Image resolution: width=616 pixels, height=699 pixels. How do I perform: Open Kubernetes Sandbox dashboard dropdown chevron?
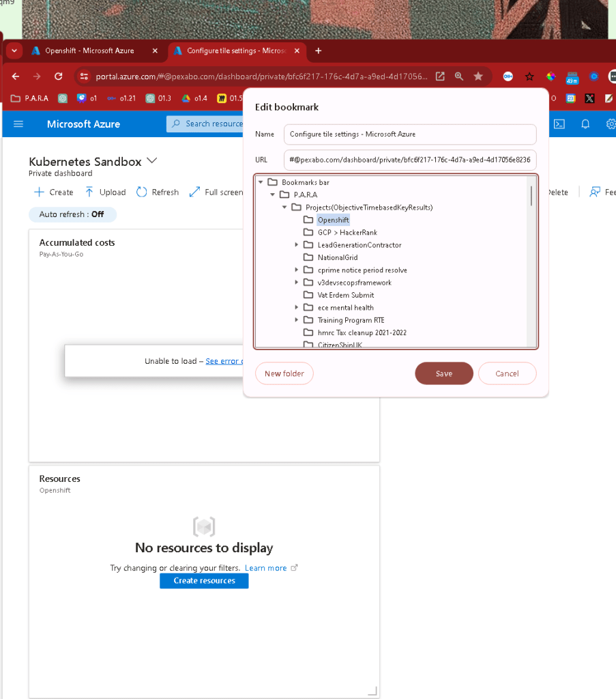pos(152,161)
